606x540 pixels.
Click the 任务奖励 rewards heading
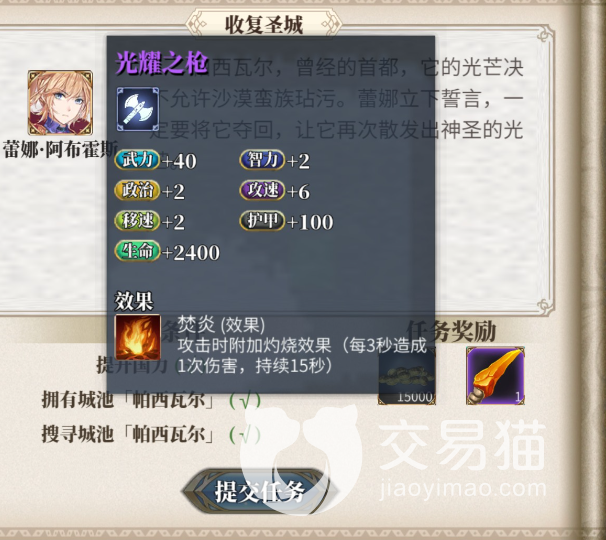(451, 331)
